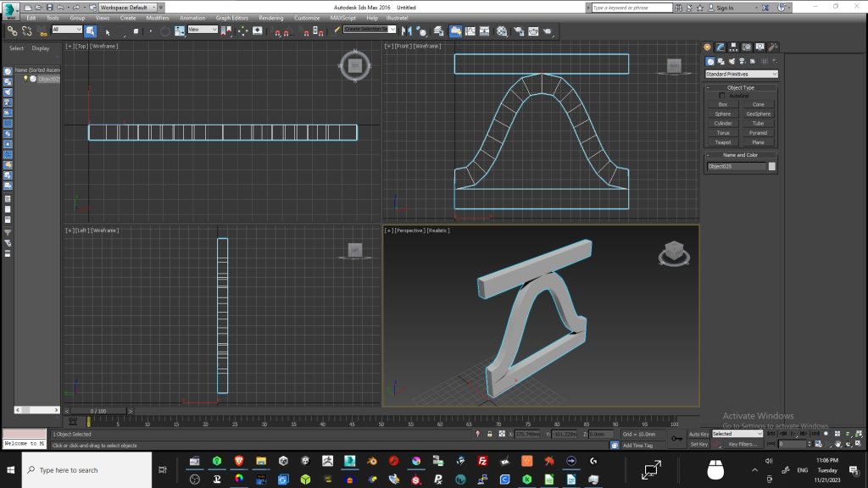Click the Set Keys key icon
This screenshot has height=488, width=868.
(x=676, y=439)
